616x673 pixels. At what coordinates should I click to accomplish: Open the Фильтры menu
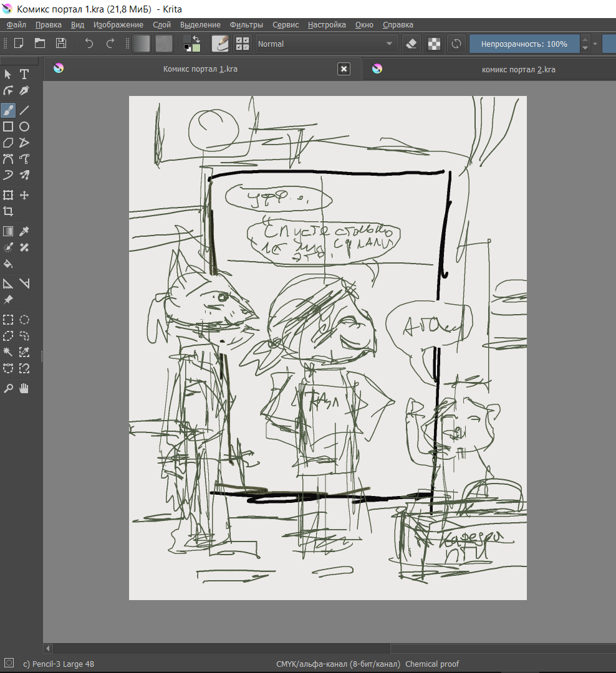tap(246, 25)
